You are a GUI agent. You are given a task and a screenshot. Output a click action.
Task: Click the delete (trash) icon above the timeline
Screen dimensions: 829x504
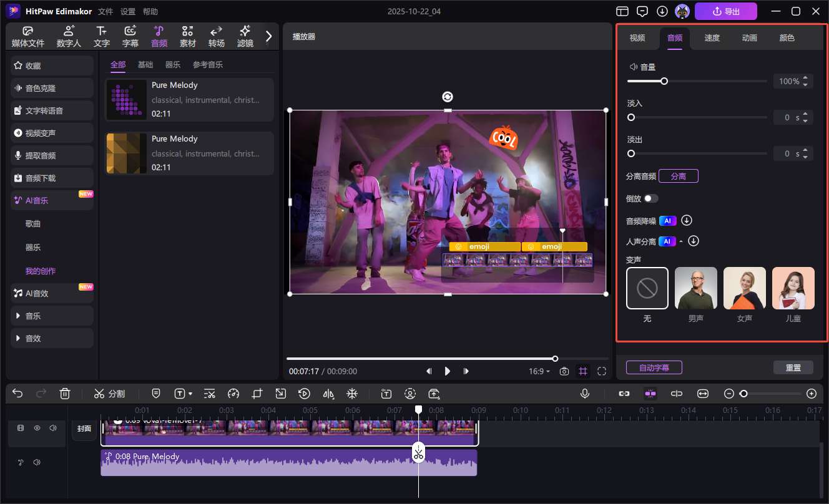tap(65, 393)
